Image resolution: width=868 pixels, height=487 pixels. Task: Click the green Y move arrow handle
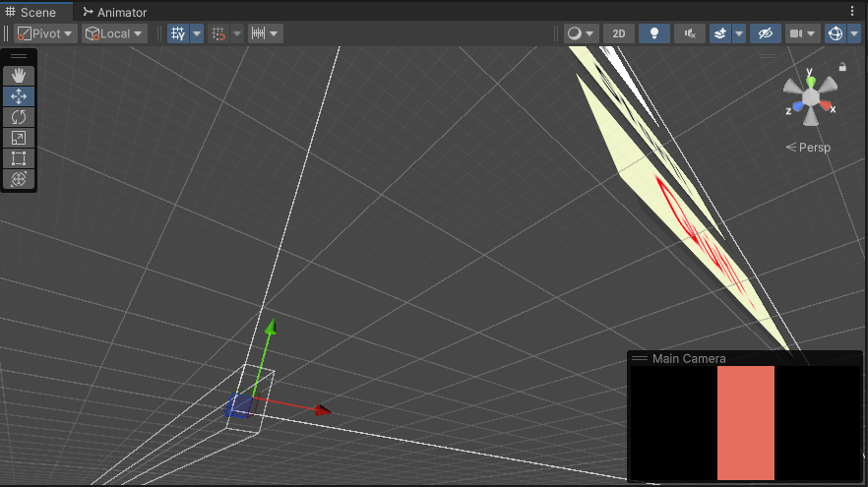[271, 327]
